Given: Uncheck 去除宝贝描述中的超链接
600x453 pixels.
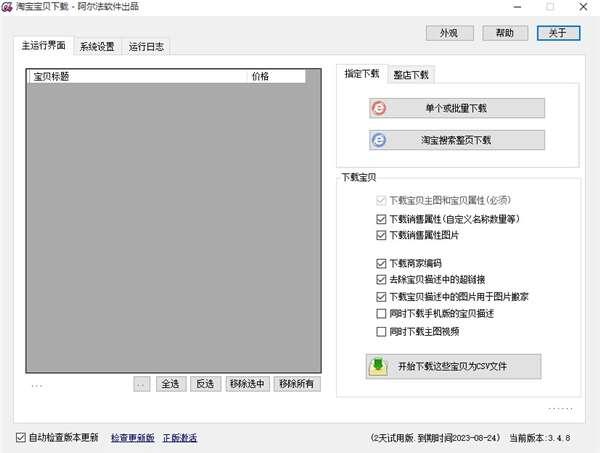Looking at the screenshot, I should click(x=381, y=280).
